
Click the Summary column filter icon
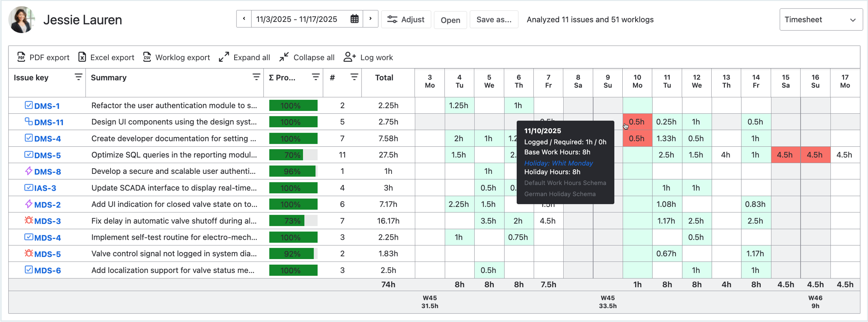(256, 77)
